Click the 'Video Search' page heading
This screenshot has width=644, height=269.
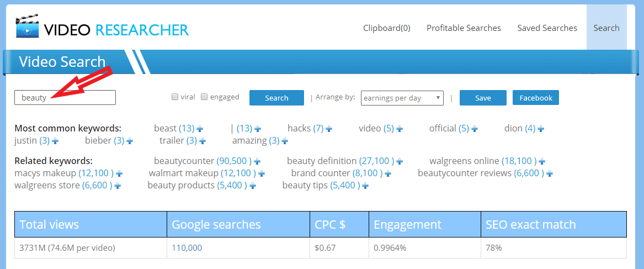coord(62,62)
